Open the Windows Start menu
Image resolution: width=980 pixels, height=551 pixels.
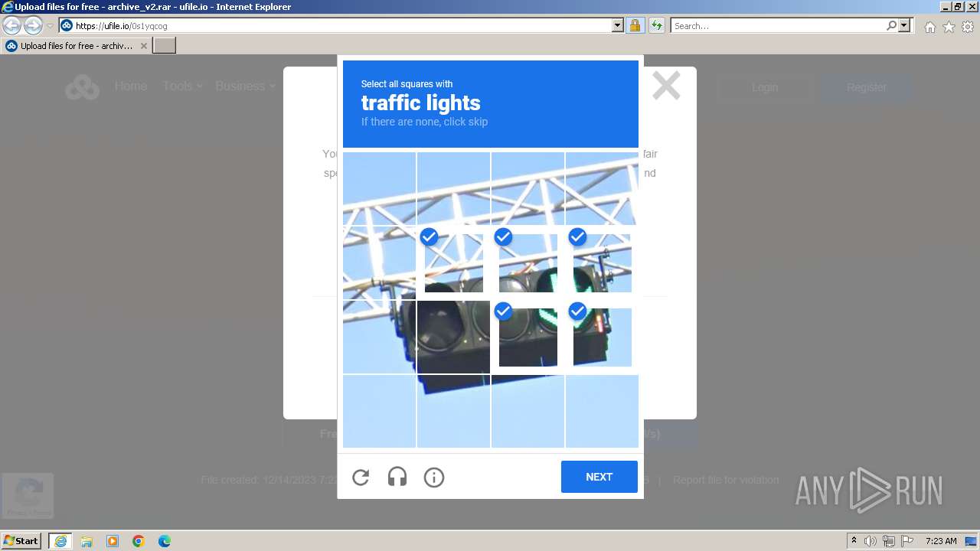pos(21,540)
